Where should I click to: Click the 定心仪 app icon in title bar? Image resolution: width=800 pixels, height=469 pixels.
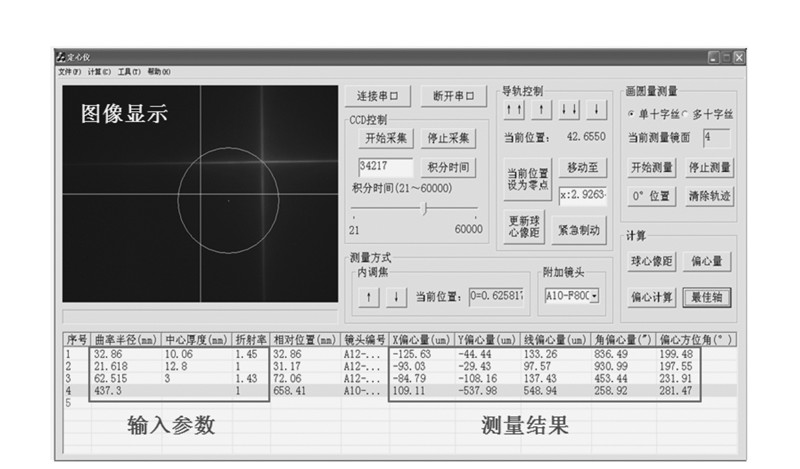tap(60, 59)
